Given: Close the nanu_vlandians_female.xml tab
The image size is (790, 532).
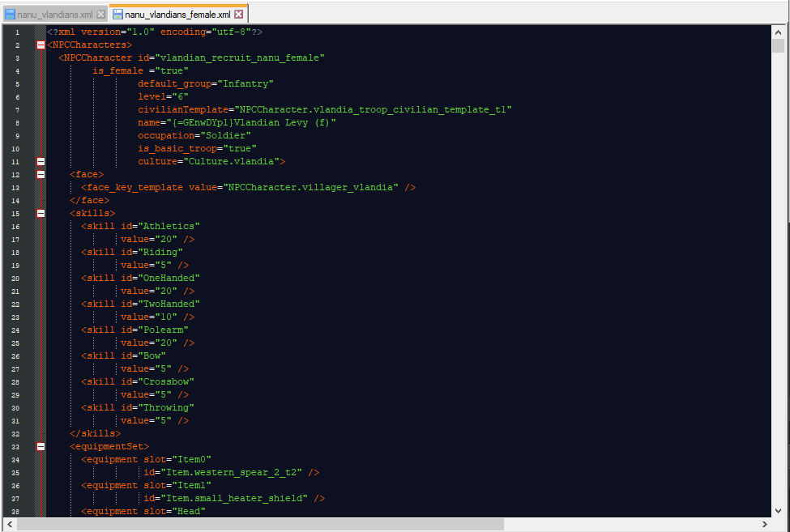Looking at the screenshot, I should (241, 15).
